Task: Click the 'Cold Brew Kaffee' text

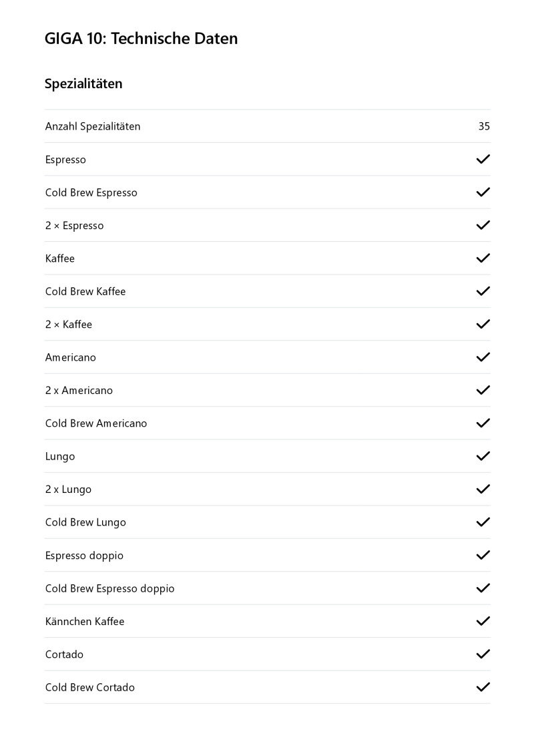Action: pos(85,291)
